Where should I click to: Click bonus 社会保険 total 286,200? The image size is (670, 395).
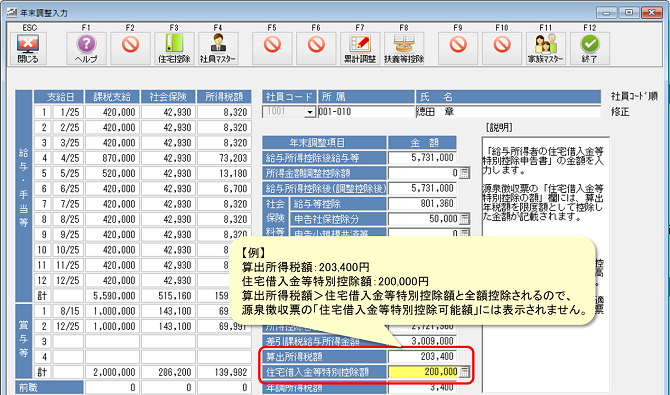(168, 372)
